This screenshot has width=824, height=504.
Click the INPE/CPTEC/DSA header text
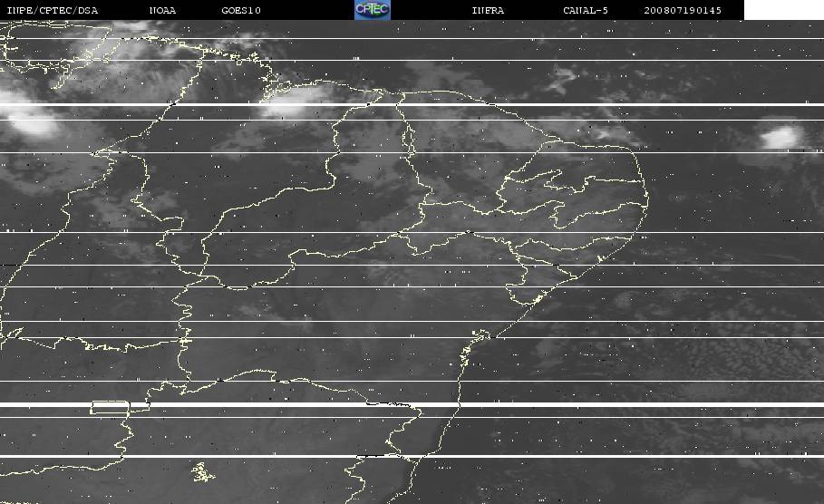coord(53,11)
